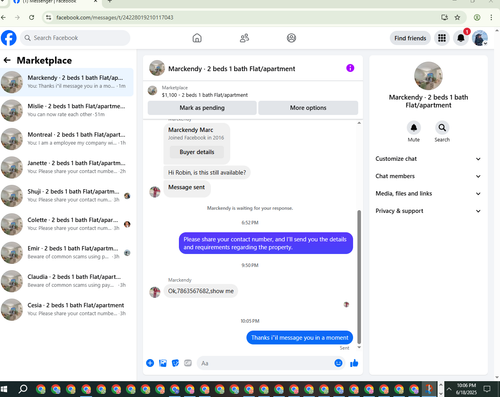
Task: Open the Mislie conversation
Action: [x=67, y=110]
